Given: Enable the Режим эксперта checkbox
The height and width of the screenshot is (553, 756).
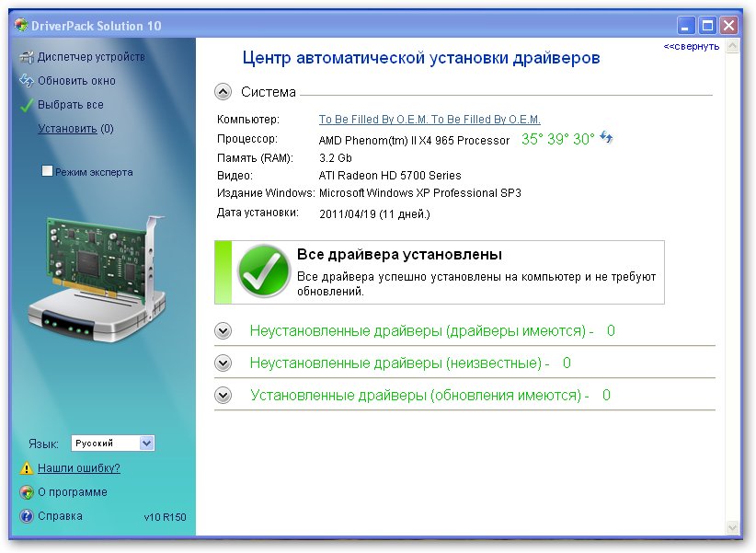Looking at the screenshot, I should point(47,172).
